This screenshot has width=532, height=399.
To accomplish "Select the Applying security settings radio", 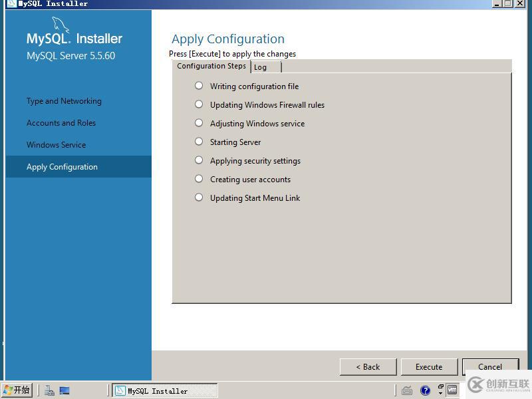I will click(x=199, y=160).
